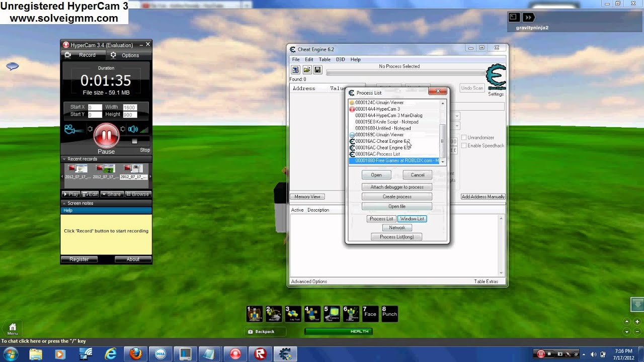Click the Cheat Engine taskbar icon
The height and width of the screenshot is (362, 644).
285,354
